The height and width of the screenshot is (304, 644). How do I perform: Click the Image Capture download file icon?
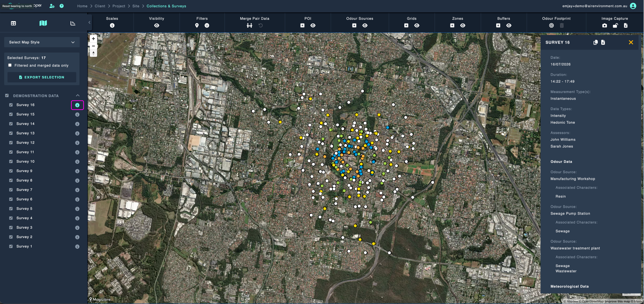[626, 26]
